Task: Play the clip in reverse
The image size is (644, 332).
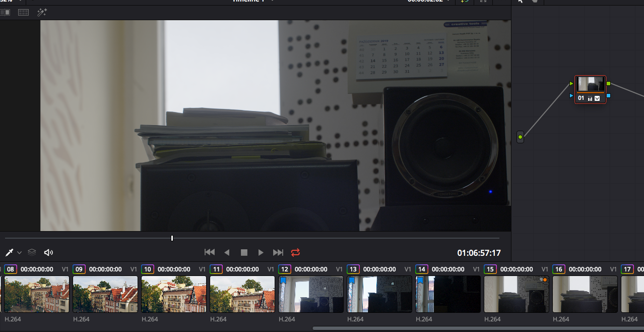Action: [227, 252]
